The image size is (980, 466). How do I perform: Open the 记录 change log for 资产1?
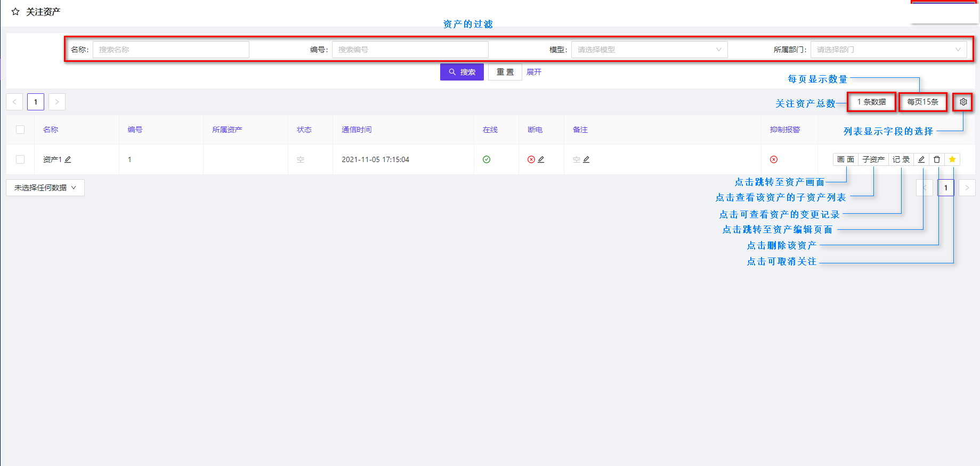point(901,159)
